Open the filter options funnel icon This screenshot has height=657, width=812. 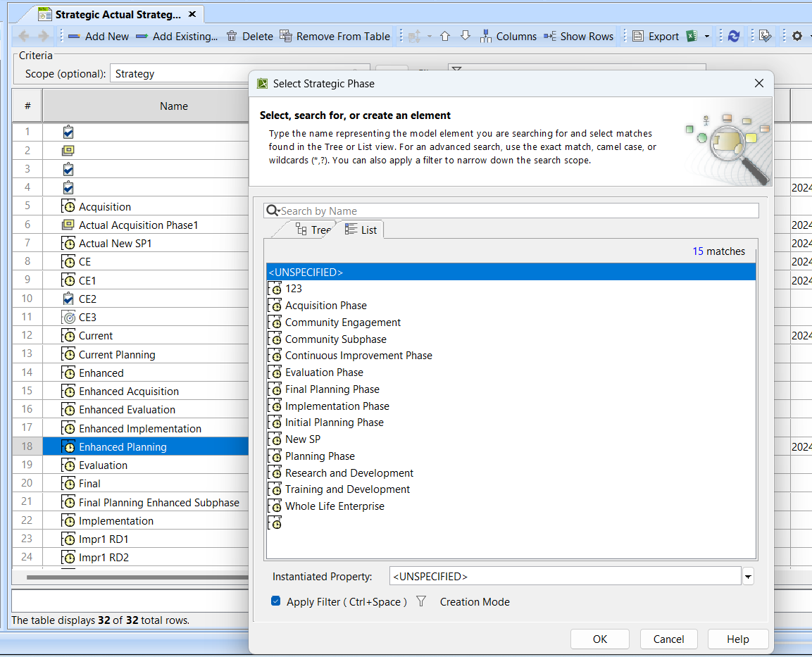click(x=421, y=601)
